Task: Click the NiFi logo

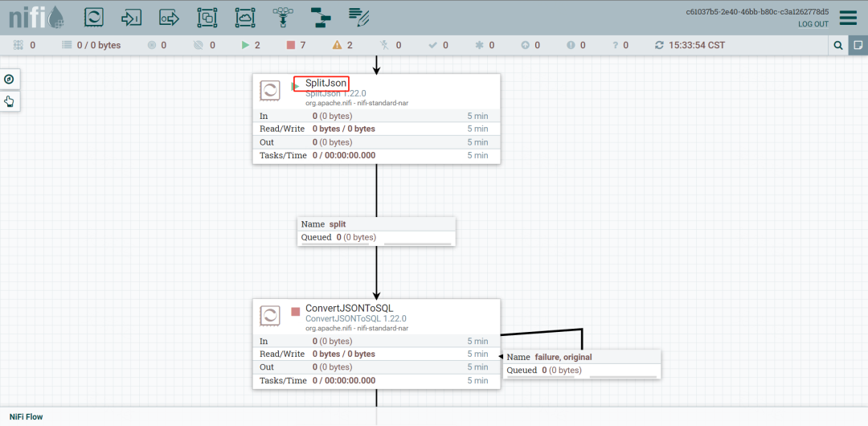Action: [x=36, y=17]
